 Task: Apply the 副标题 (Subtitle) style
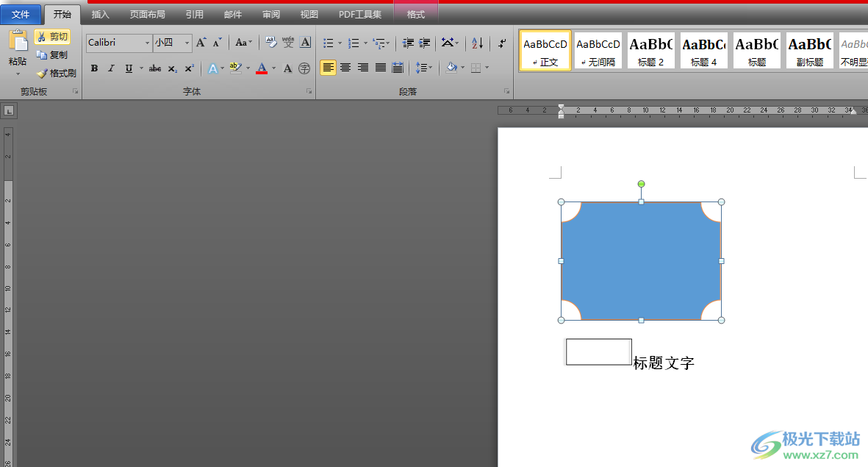coord(810,51)
